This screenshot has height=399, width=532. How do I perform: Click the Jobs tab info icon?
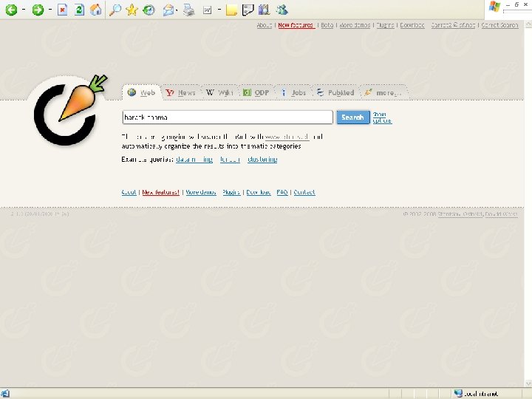[x=284, y=92]
